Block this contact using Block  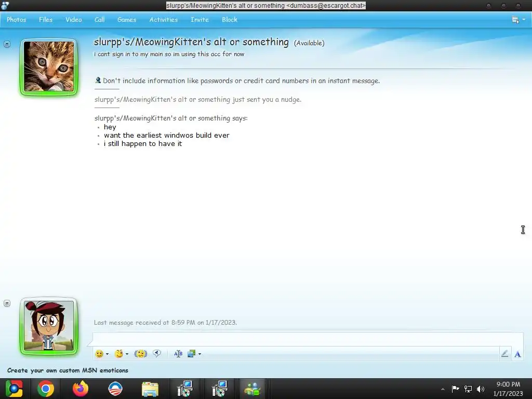pos(230,20)
